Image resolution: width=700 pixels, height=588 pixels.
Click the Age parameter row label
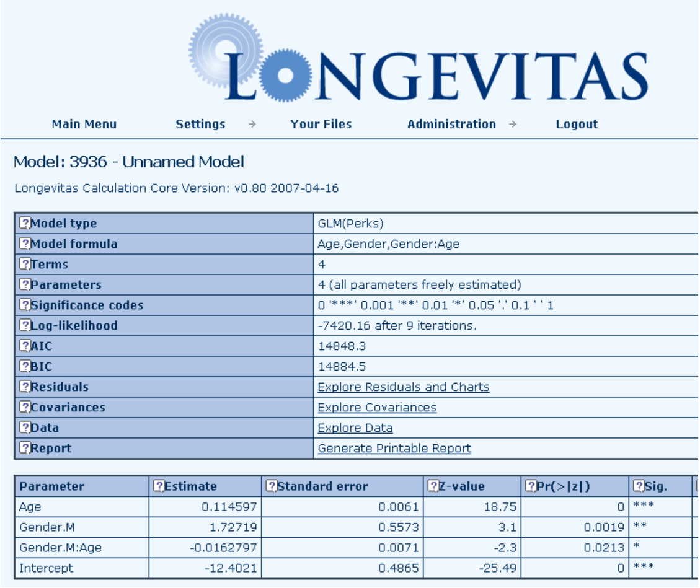tap(30, 507)
